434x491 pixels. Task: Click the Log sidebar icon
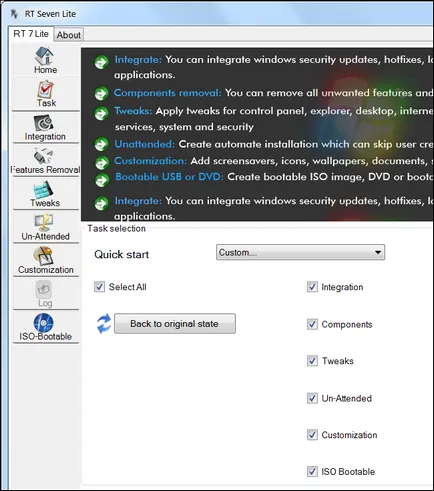pos(44,290)
